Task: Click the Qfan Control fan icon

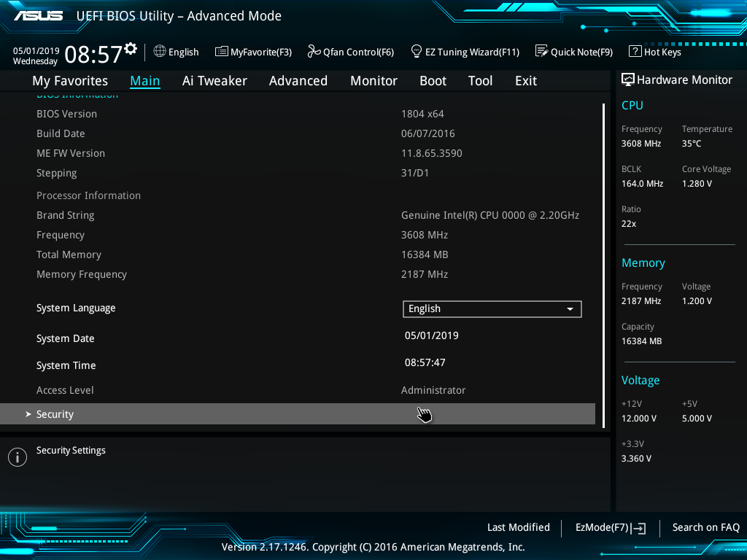Action: 314,51
